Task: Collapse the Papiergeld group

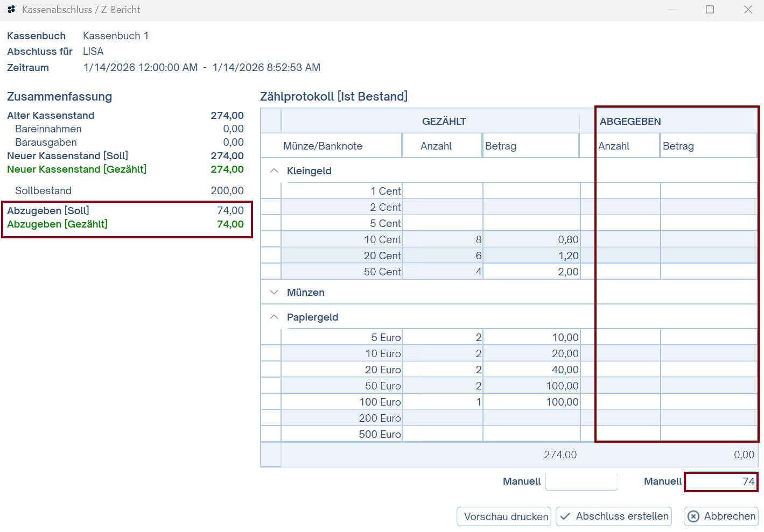Action: click(274, 317)
